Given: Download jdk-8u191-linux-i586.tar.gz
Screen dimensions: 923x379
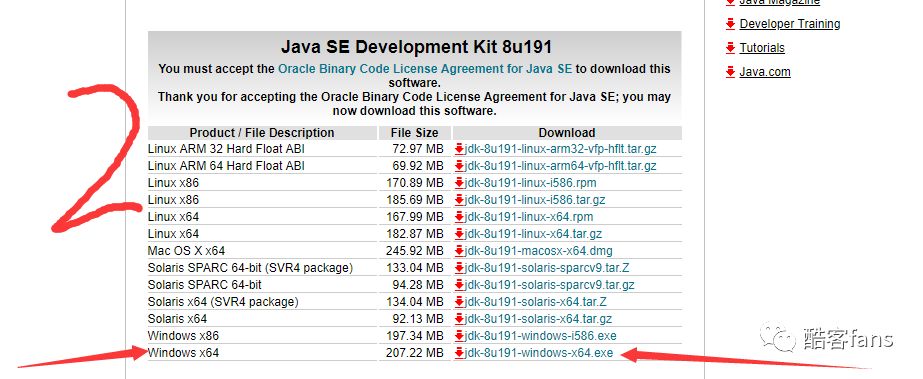Looking at the screenshot, I should click(534, 200).
